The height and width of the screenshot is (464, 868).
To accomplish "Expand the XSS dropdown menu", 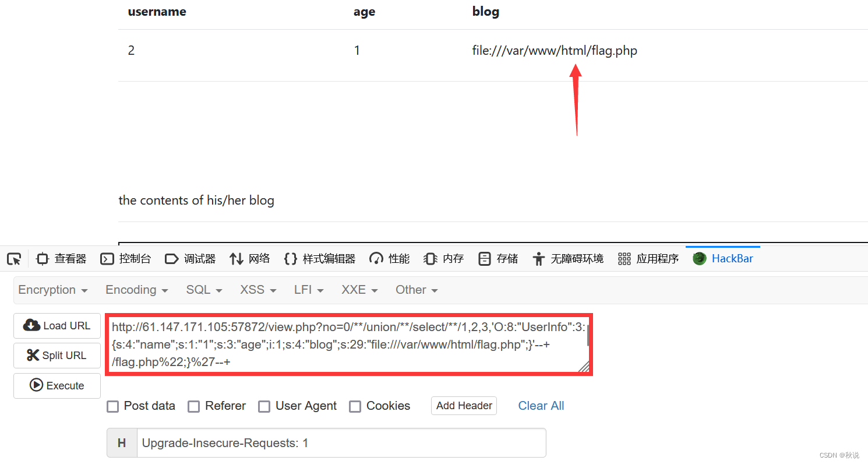I will (258, 290).
